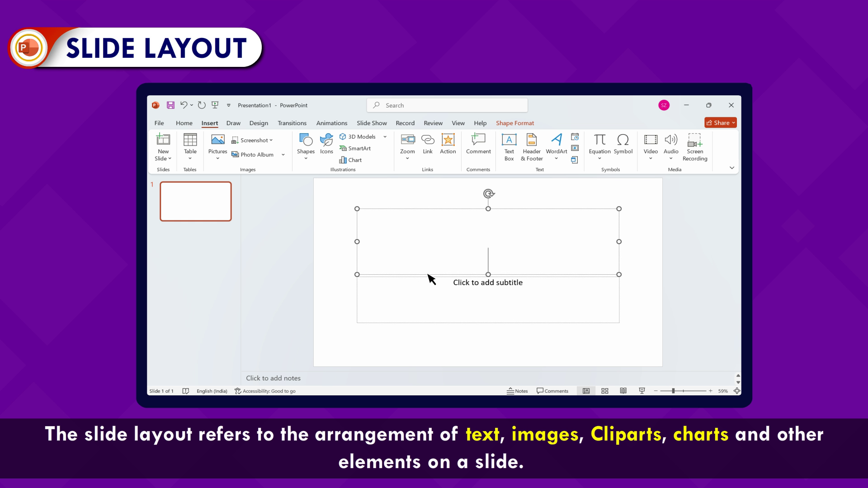Image resolution: width=868 pixels, height=488 pixels.
Task: Switch to the Shape Format tab
Action: click(x=514, y=123)
